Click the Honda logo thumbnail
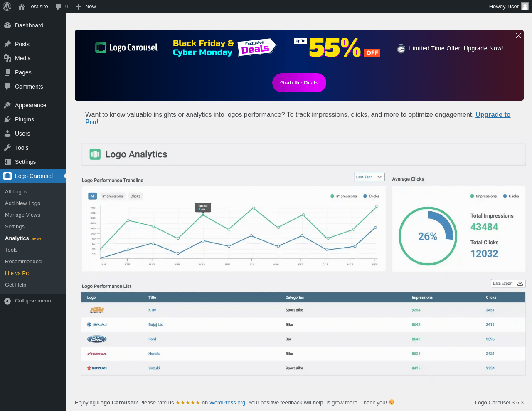 (x=97, y=354)
